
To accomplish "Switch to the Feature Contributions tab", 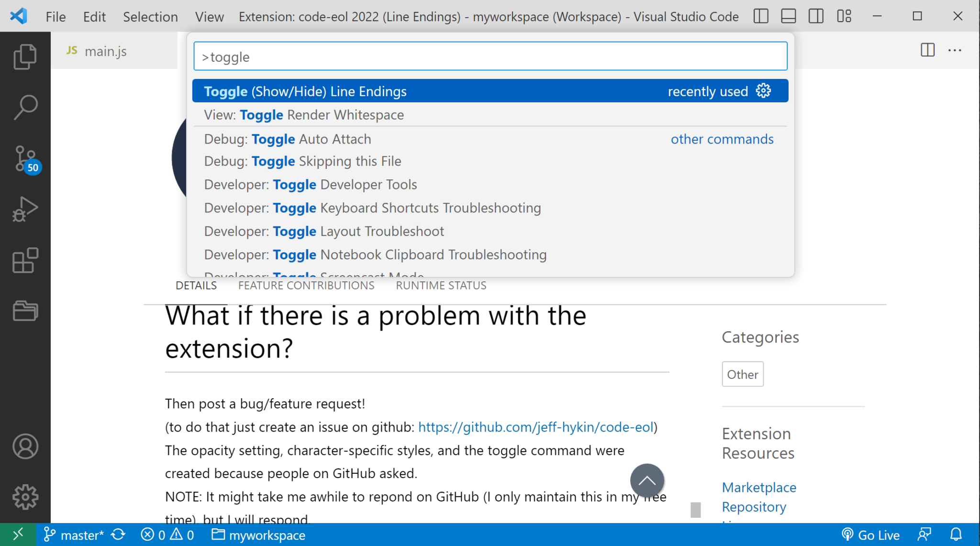I will point(306,286).
